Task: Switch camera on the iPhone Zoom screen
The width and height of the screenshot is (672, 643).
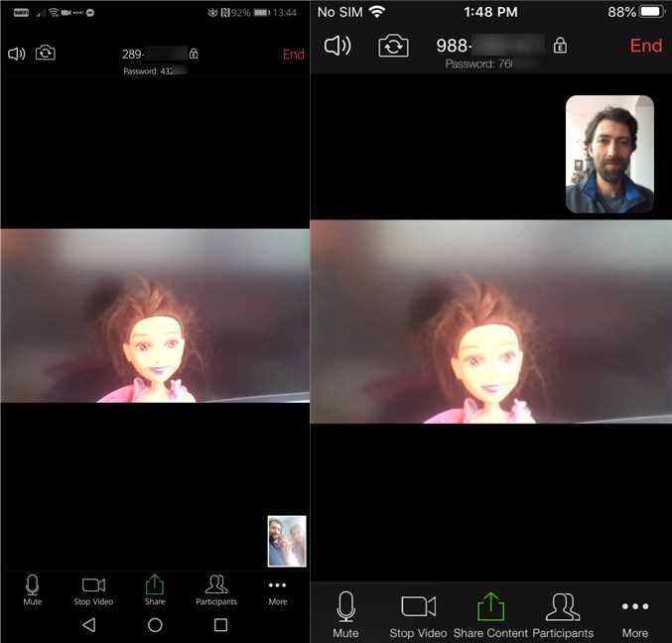Action: tap(393, 46)
